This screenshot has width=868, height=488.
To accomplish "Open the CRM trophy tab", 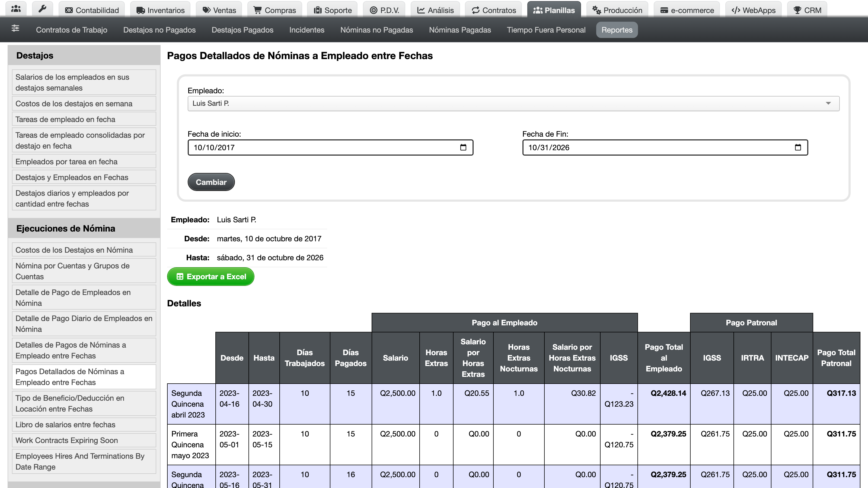I will point(807,10).
